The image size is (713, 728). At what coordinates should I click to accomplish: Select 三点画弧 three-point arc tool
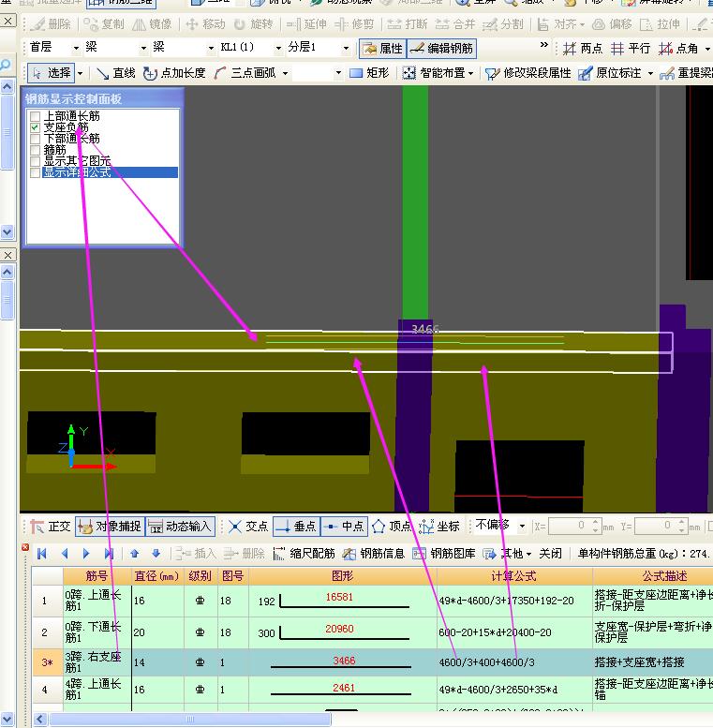[245, 73]
